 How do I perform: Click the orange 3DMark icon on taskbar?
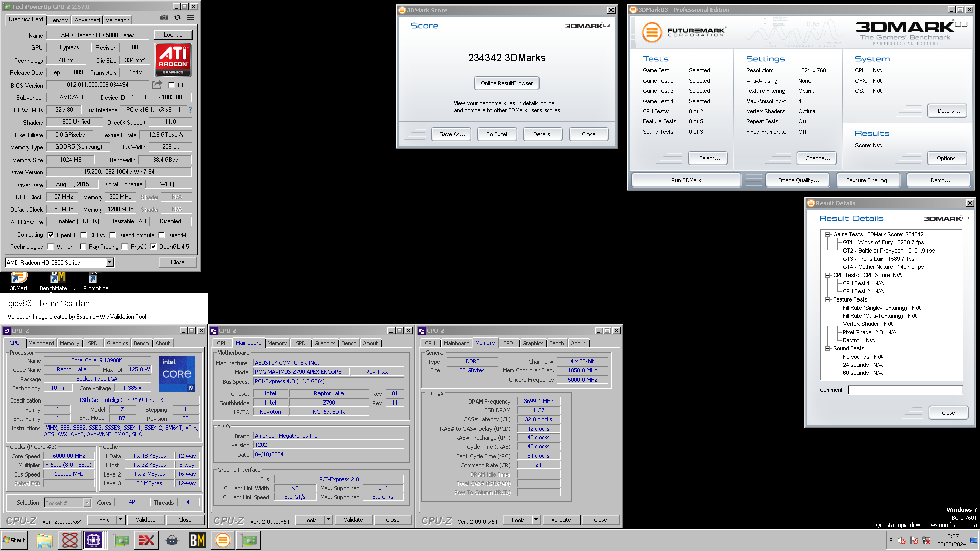223,540
